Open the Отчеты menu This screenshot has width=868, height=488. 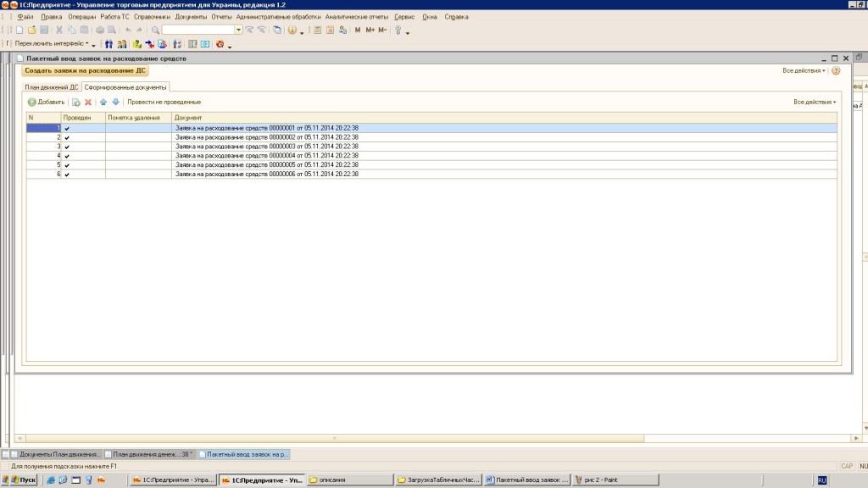click(221, 17)
